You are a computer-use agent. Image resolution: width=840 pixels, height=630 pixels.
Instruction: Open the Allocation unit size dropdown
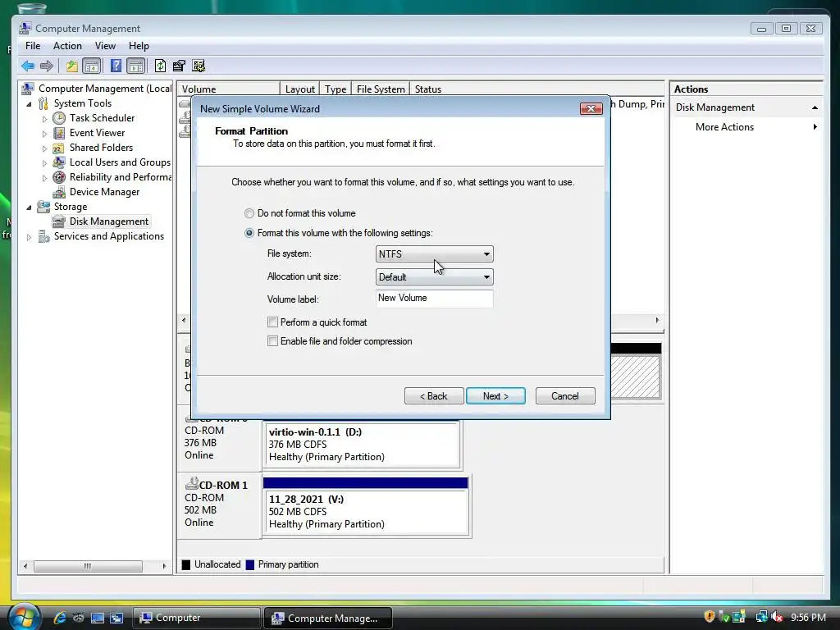(435, 277)
